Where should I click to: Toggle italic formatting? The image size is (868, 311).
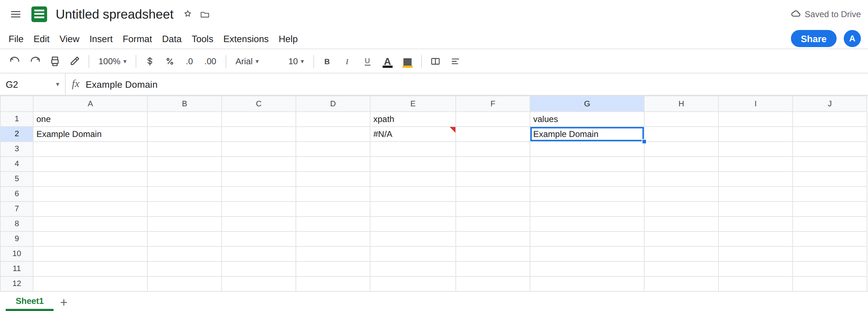click(347, 61)
